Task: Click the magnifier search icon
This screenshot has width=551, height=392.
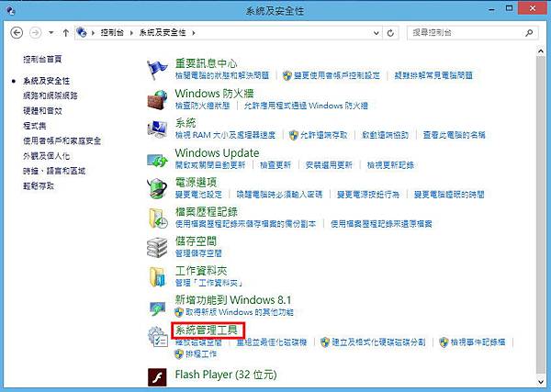Action: pyautogui.click(x=529, y=33)
